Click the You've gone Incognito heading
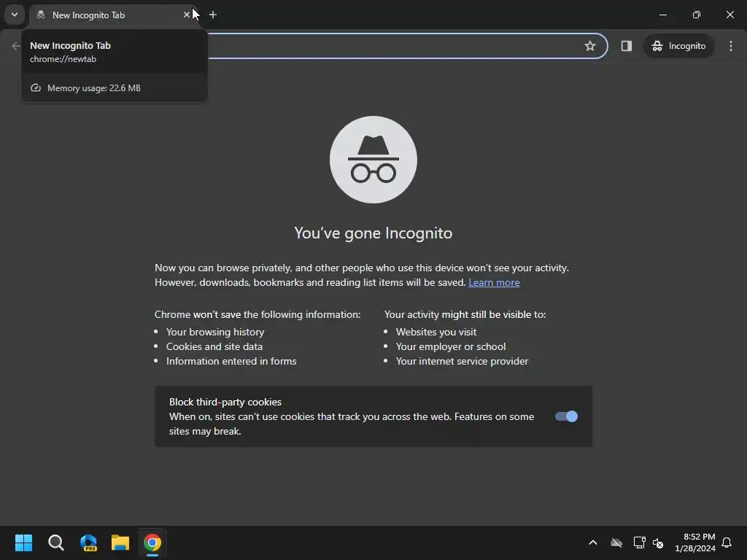The image size is (747, 560). click(x=373, y=233)
